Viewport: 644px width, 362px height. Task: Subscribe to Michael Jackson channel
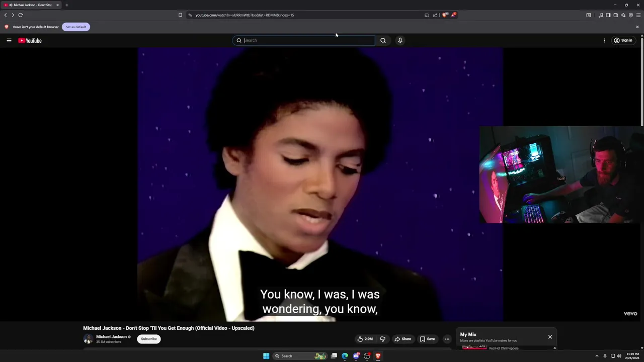pyautogui.click(x=149, y=339)
